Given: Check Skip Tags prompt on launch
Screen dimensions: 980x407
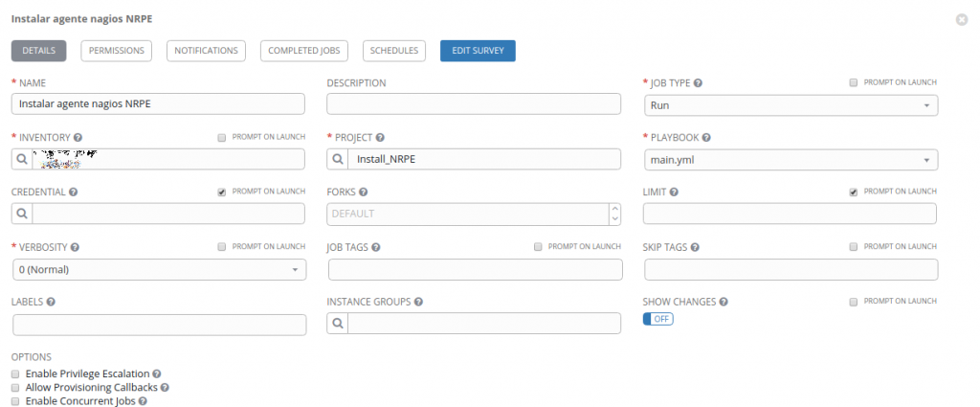Looking at the screenshot, I should coord(853,247).
